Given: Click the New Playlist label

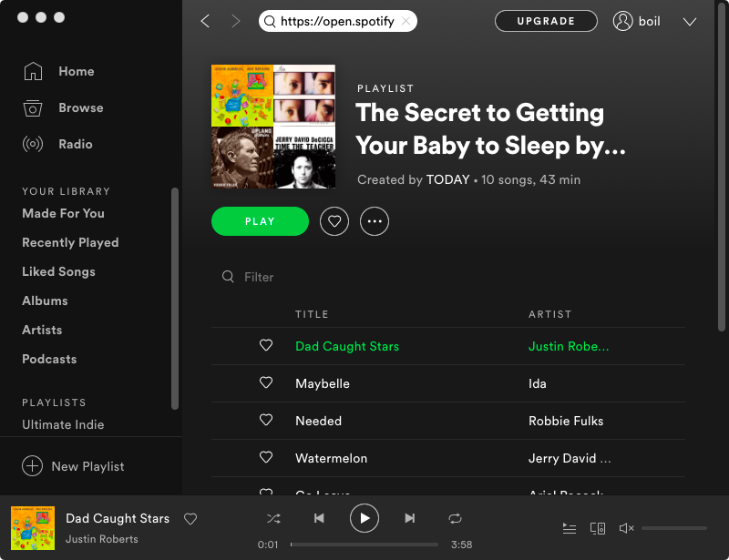Looking at the screenshot, I should coord(87,466).
